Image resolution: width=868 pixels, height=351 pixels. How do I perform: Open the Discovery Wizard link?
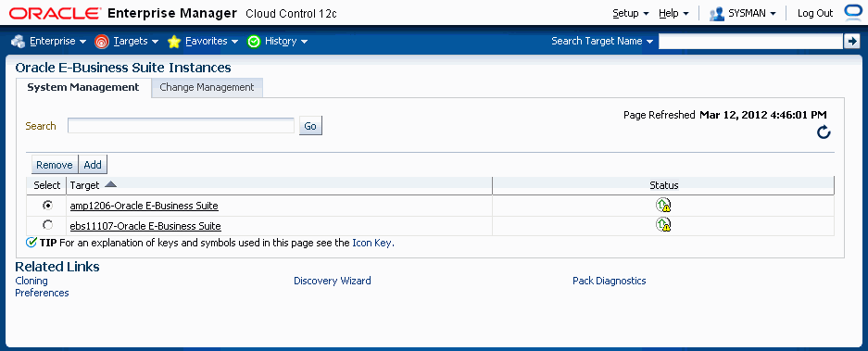333,281
